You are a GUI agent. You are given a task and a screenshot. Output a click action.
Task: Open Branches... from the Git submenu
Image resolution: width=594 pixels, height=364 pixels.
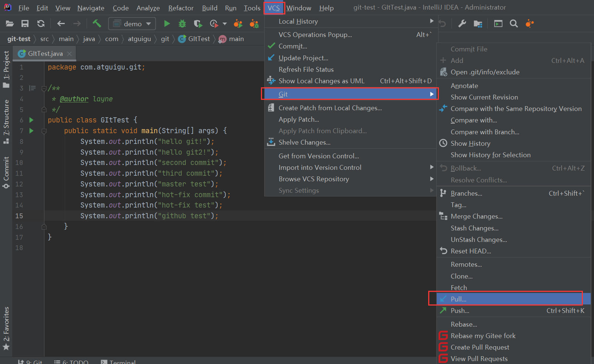(514, 193)
